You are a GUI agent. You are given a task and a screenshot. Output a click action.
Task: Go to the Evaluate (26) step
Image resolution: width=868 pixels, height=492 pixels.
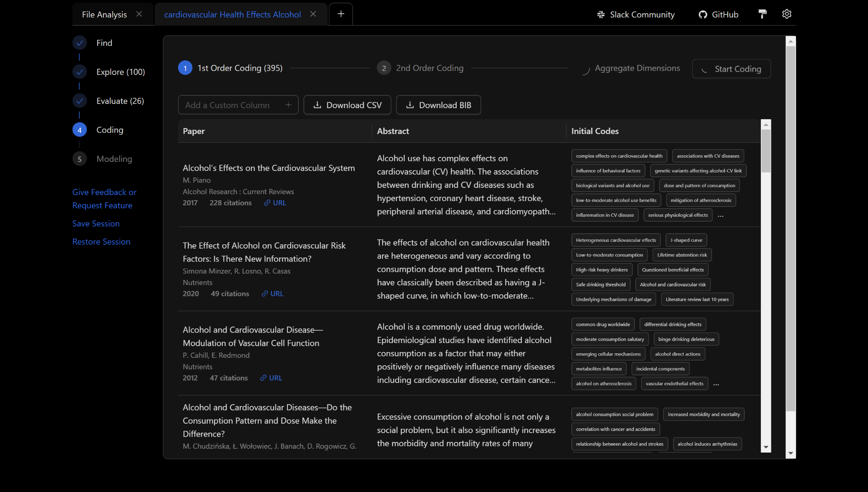(120, 101)
